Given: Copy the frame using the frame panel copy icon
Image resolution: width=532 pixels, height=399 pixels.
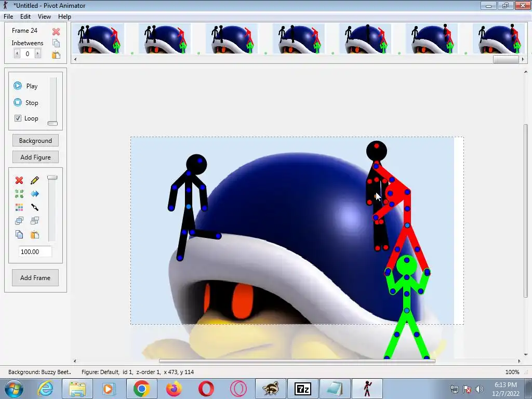Looking at the screenshot, I should (x=56, y=43).
